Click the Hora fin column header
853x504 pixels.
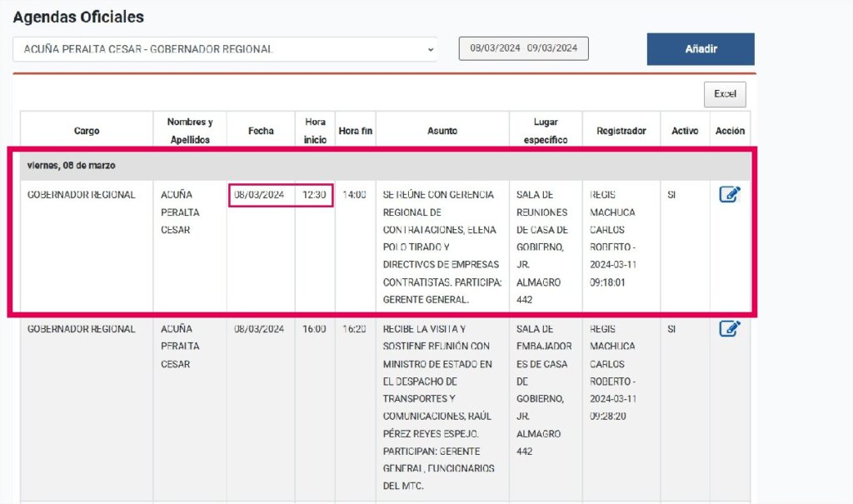coord(355,131)
